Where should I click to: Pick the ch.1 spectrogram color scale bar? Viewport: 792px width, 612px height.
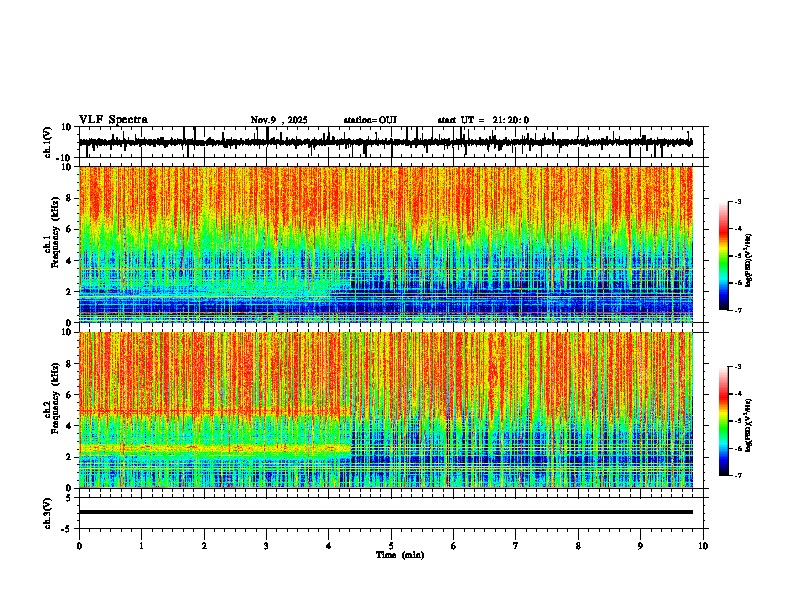tap(724, 256)
